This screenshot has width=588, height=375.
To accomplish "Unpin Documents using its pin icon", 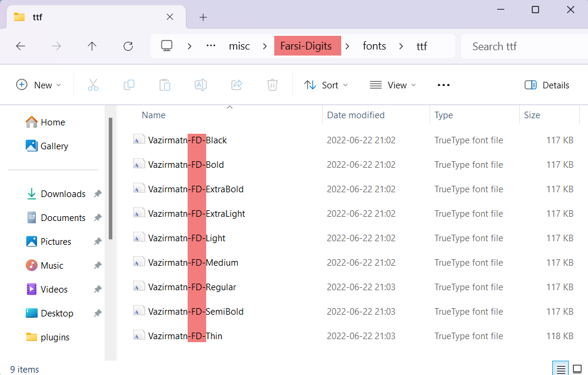I will [x=97, y=218].
